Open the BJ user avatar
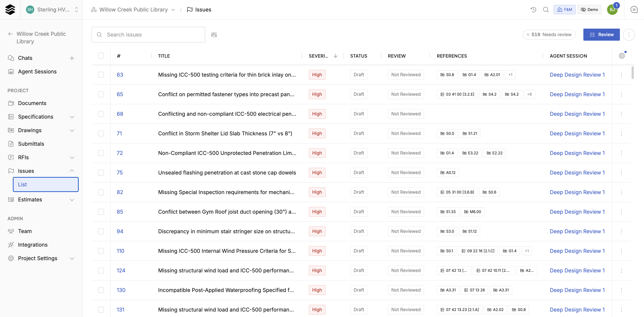This screenshot has width=644, height=317. tap(612, 9)
